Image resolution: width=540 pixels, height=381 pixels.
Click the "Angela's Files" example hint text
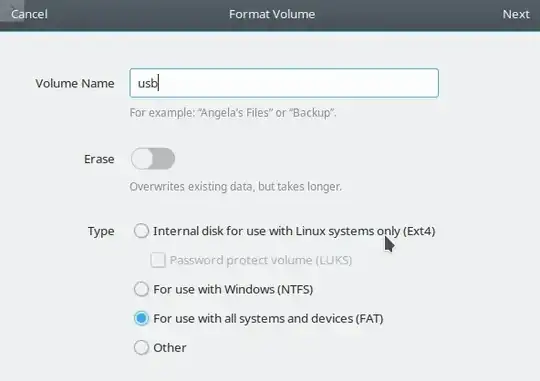233,113
